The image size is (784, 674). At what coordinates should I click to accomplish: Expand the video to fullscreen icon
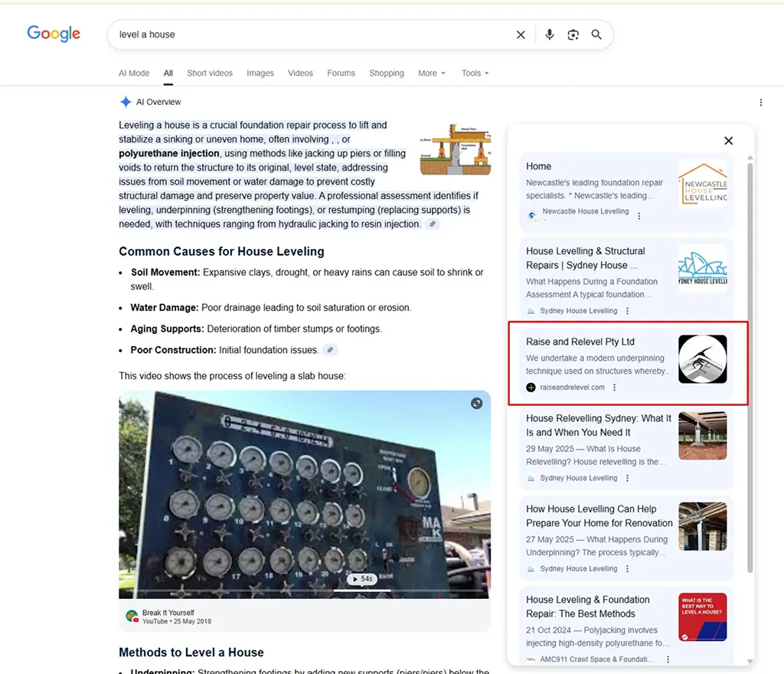click(476, 404)
